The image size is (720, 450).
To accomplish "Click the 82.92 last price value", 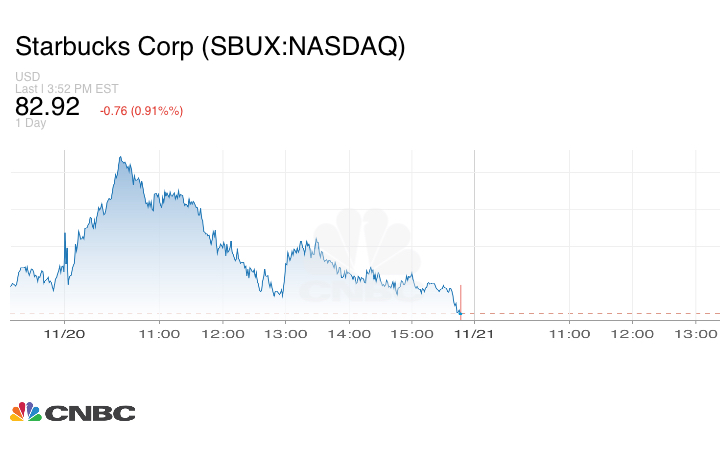I will tap(47, 107).
